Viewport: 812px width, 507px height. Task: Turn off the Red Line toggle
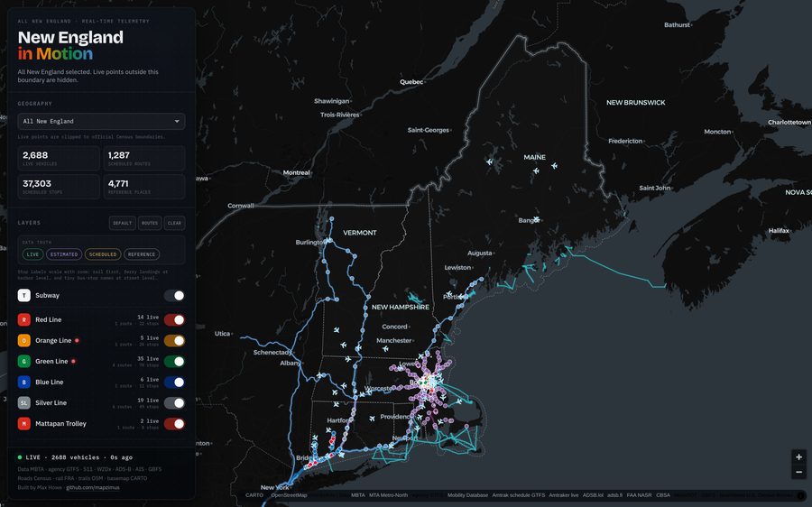pos(174,319)
